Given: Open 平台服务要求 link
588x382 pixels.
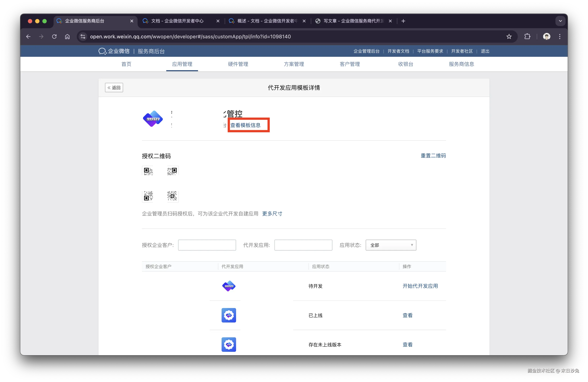Looking at the screenshot, I should [430, 51].
